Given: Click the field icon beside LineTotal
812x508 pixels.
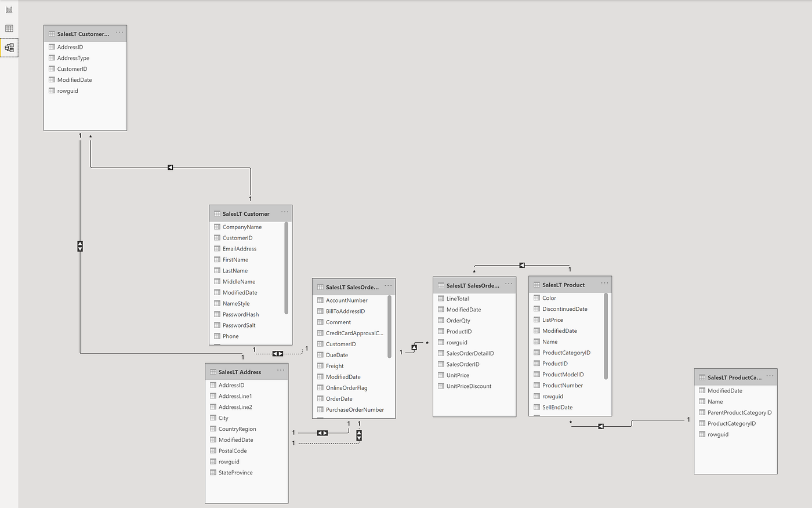Looking at the screenshot, I should click(441, 298).
